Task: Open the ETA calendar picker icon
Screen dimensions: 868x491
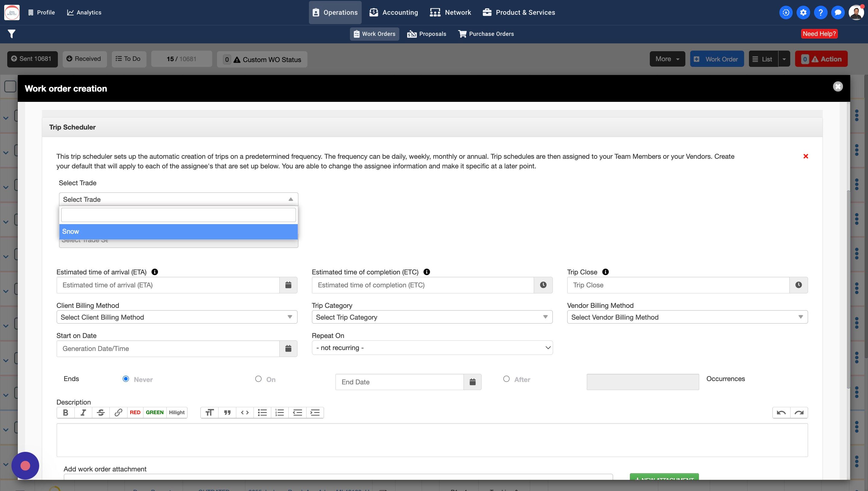Action: (288, 285)
